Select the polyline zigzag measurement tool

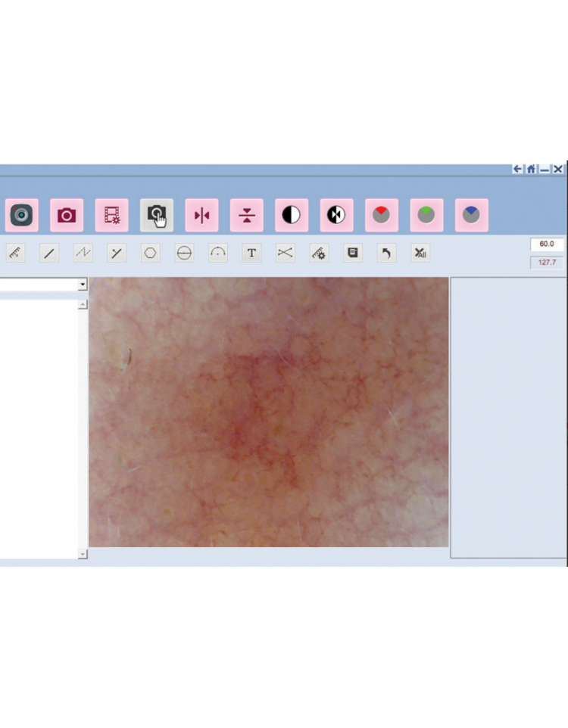pos(83,253)
